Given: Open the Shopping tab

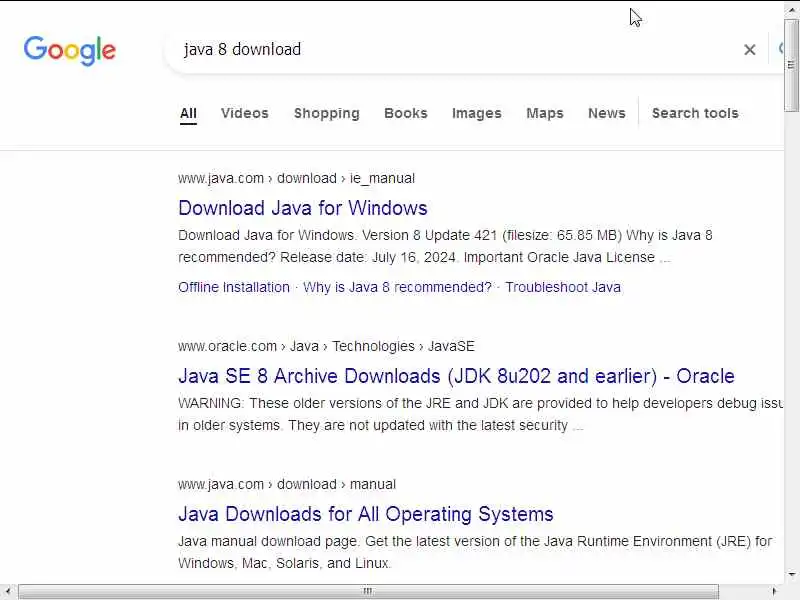Looking at the screenshot, I should click(x=327, y=113).
